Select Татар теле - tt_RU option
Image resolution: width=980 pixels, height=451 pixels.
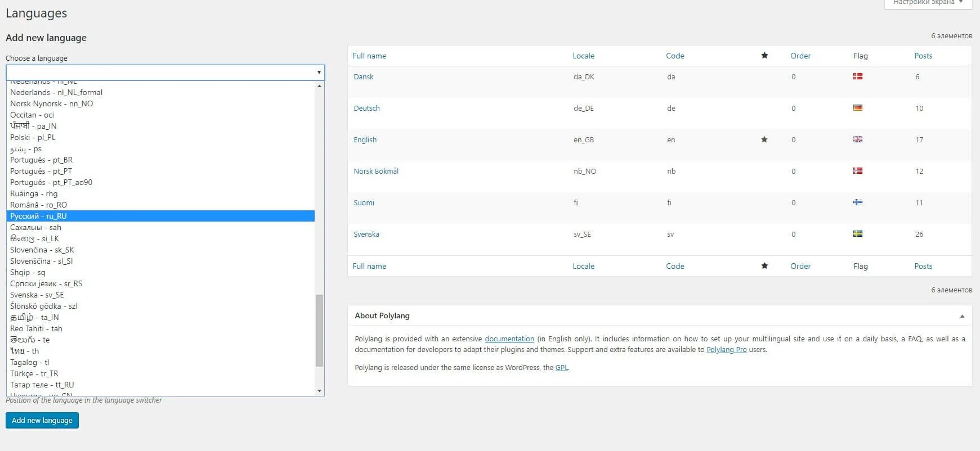click(160, 385)
